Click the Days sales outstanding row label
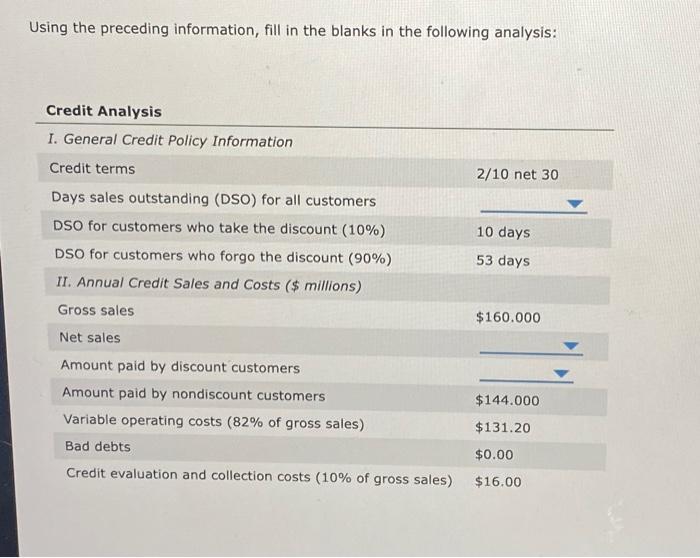700x558 pixels. pos(213,200)
